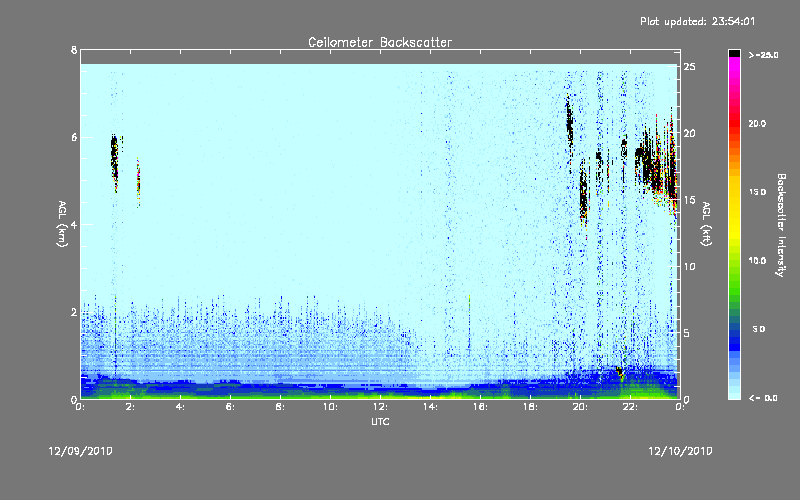
Task: Click the '20:' UTC tick label
Action: (x=581, y=407)
